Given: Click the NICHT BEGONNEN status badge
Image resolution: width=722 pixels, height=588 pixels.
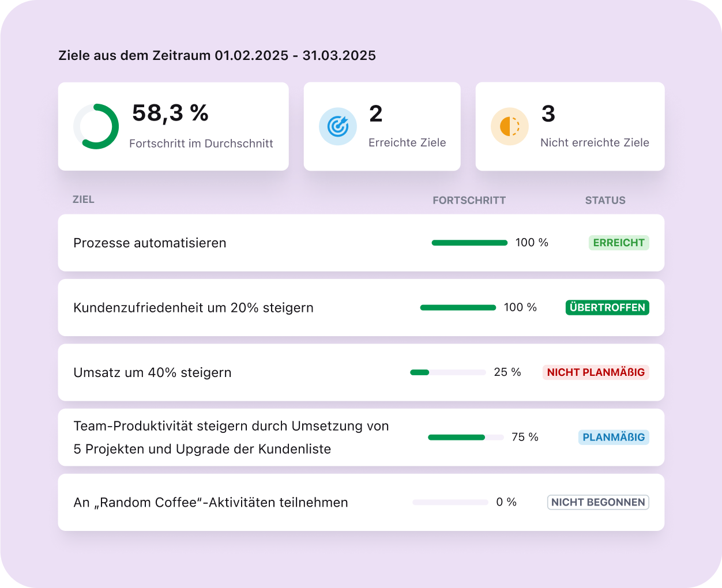Looking at the screenshot, I should click(598, 502).
